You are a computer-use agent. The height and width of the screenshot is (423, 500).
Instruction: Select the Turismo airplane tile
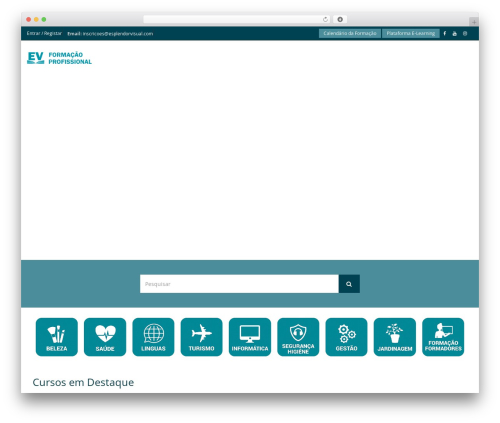[201, 337]
